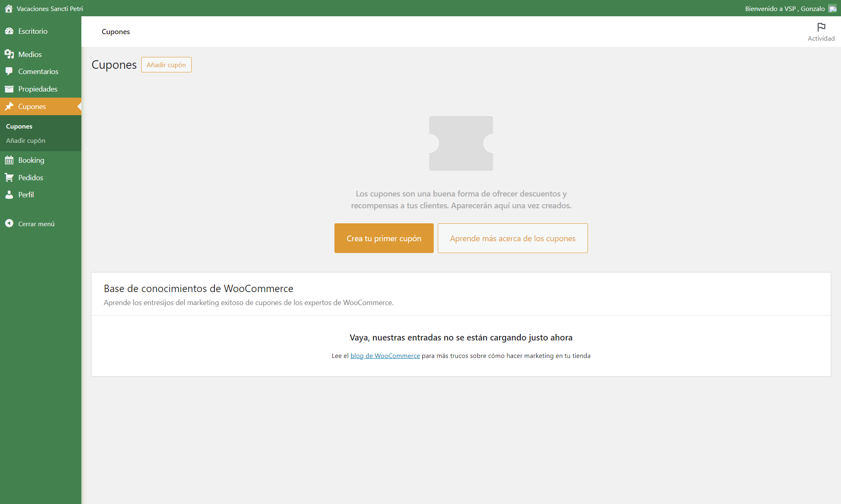Image resolution: width=841 pixels, height=504 pixels.
Task: Click the Propiedades archive icon
Action: 9,89
